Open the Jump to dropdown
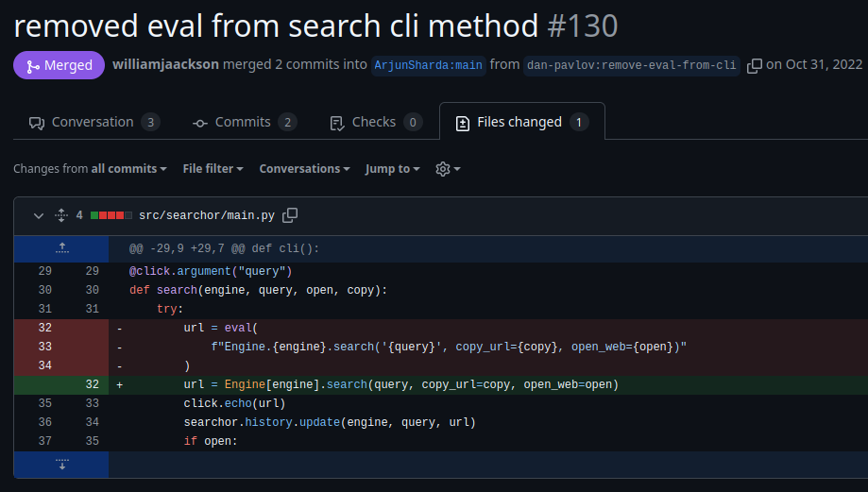The width and height of the screenshot is (868, 492). coord(393,169)
